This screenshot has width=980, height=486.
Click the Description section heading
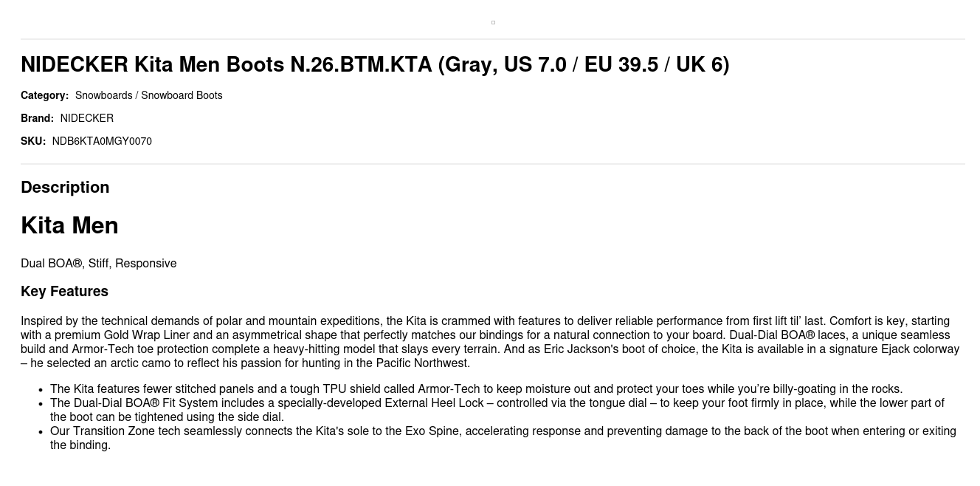[x=65, y=188]
